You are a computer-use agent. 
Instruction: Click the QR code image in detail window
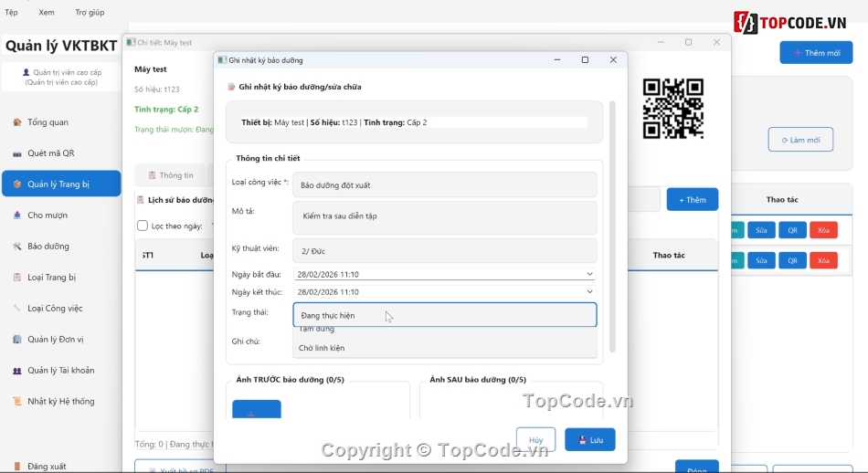673,109
